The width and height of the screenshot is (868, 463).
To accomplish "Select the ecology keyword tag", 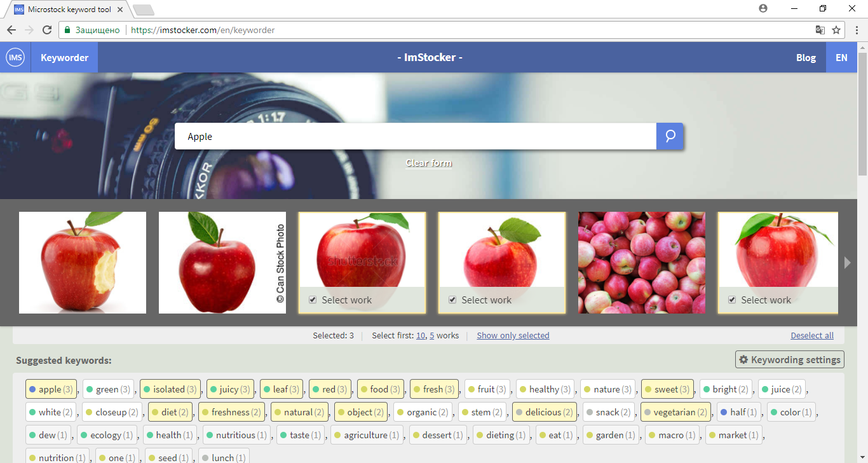I will tap(107, 435).
